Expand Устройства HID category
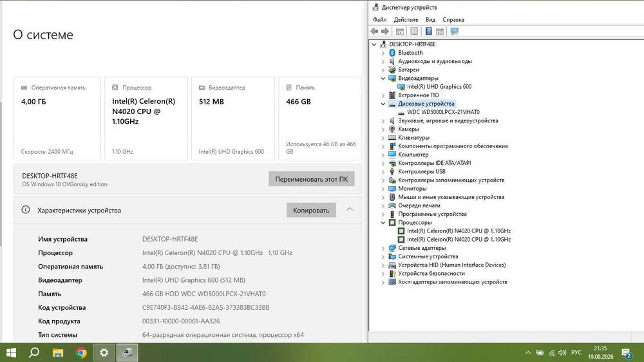Screen dimensions: 644x362 coord(383,265)
